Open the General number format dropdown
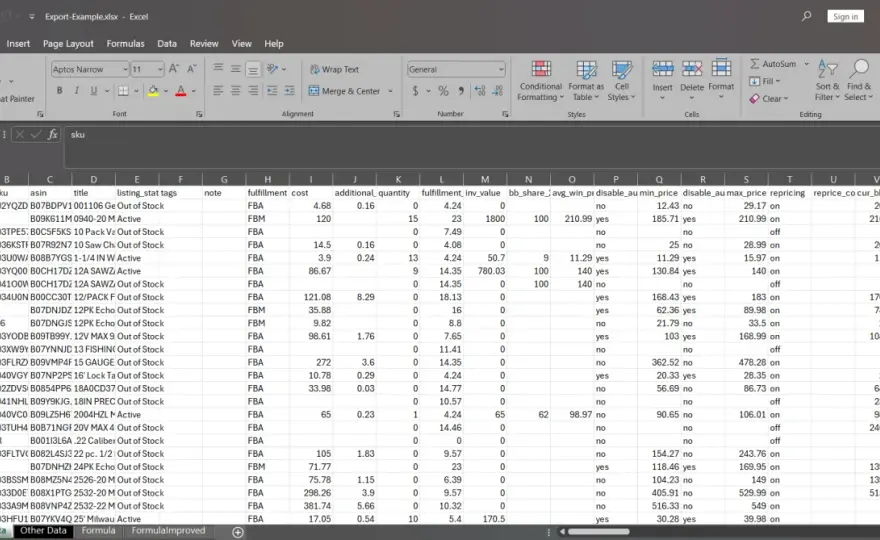880x540 pixels. pos(501,69)
